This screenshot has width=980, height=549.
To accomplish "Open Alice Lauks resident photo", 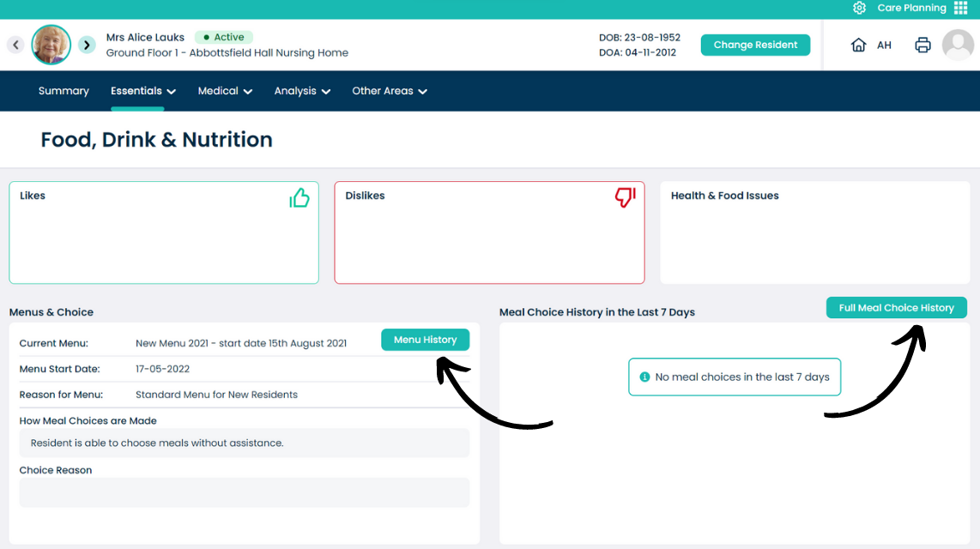I will point(51,45).
